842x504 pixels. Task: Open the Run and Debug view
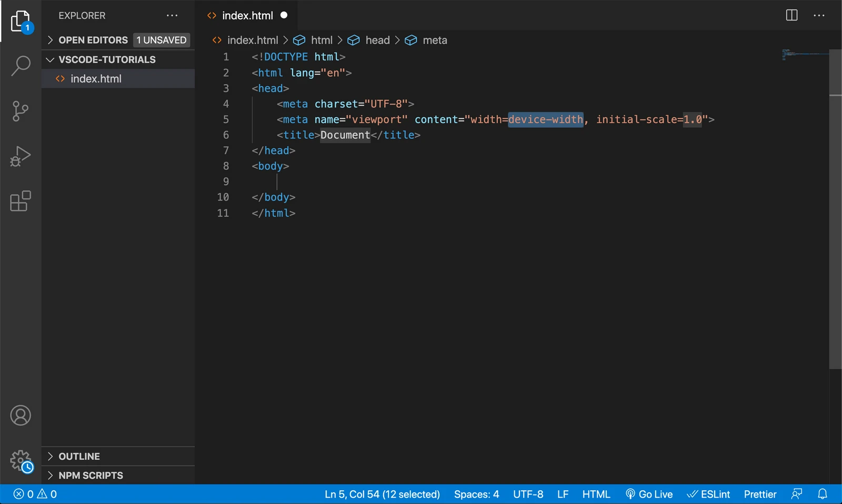21,156
